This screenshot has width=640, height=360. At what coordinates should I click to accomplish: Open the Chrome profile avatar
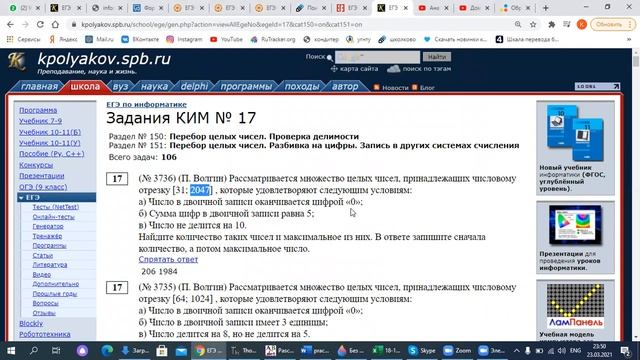pos(582,24)
